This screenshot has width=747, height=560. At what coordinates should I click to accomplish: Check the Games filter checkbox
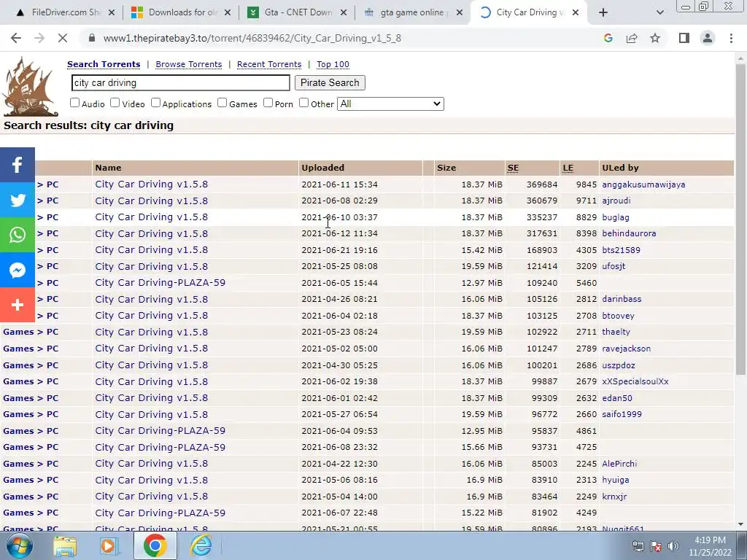click(222, 103)
